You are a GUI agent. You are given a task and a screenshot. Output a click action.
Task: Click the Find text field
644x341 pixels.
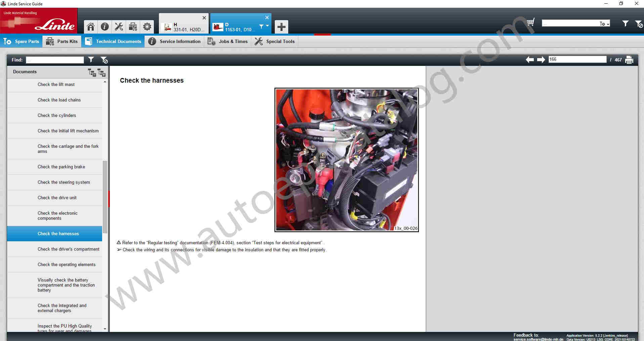pyautogui.click(x=55, y=60)
